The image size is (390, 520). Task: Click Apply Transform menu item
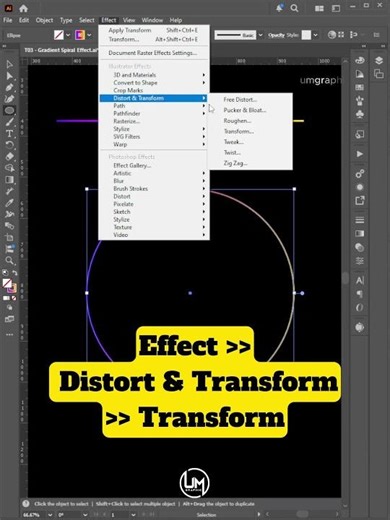153,30
